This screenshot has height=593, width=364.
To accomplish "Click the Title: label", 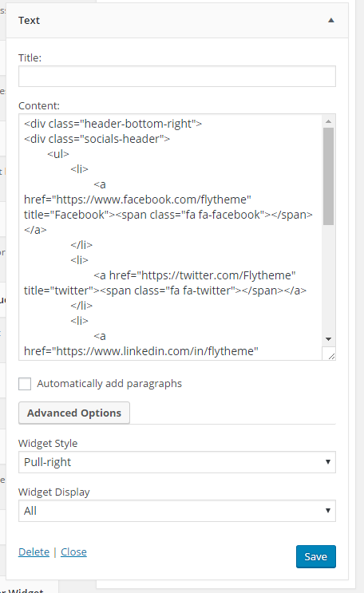I will 30,57.
